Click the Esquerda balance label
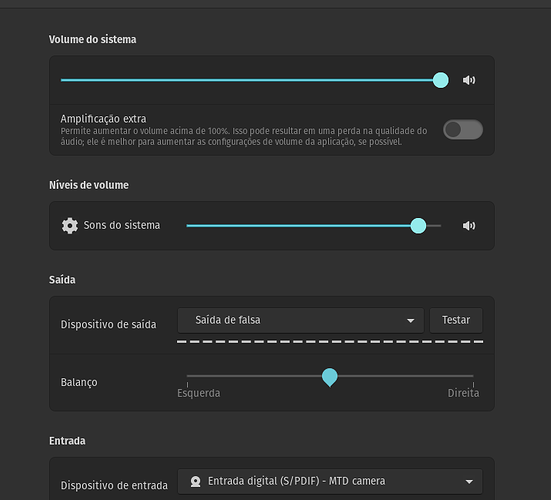551x500 pixels. pos(199,393)
